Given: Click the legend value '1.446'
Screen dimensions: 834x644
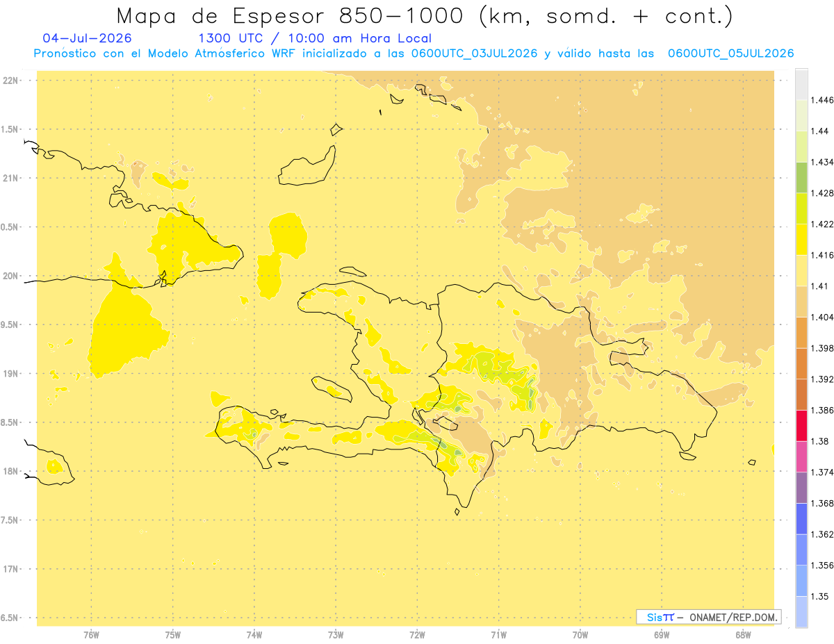Looking at the screenshot, I should (822, 100).
